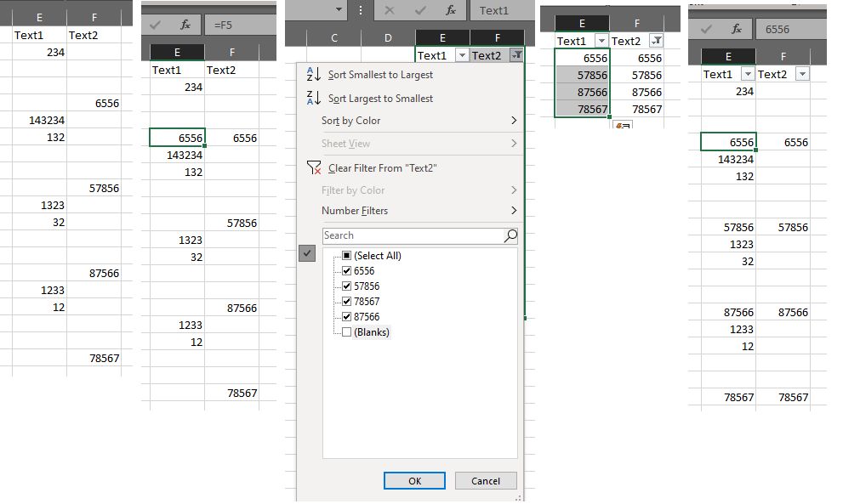Click the filter menu resize grip
The width and height of the screenshot is (843, 504).
[x=519, y=498]
